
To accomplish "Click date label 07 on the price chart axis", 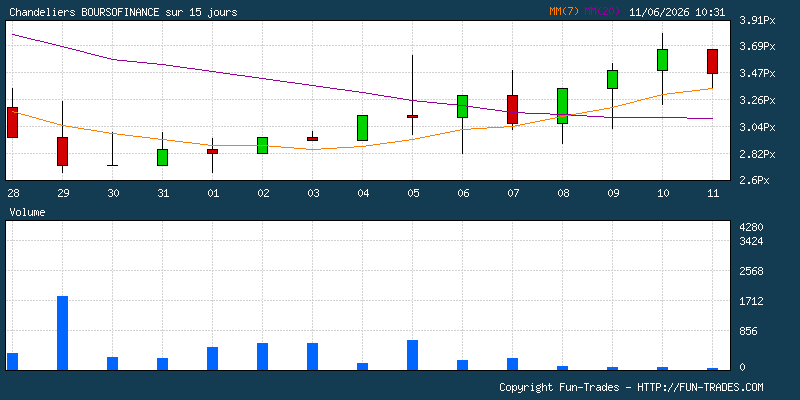I will [x=513, y=193].
